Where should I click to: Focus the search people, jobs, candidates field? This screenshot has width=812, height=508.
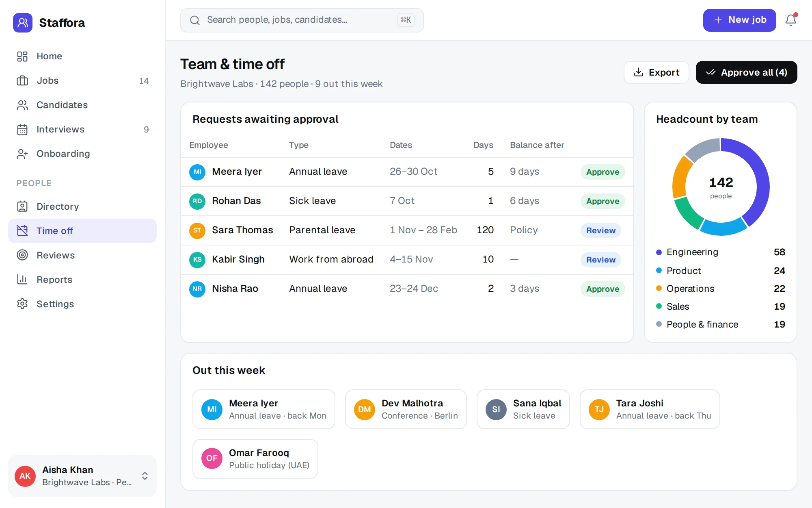click(x=302, y=20)
